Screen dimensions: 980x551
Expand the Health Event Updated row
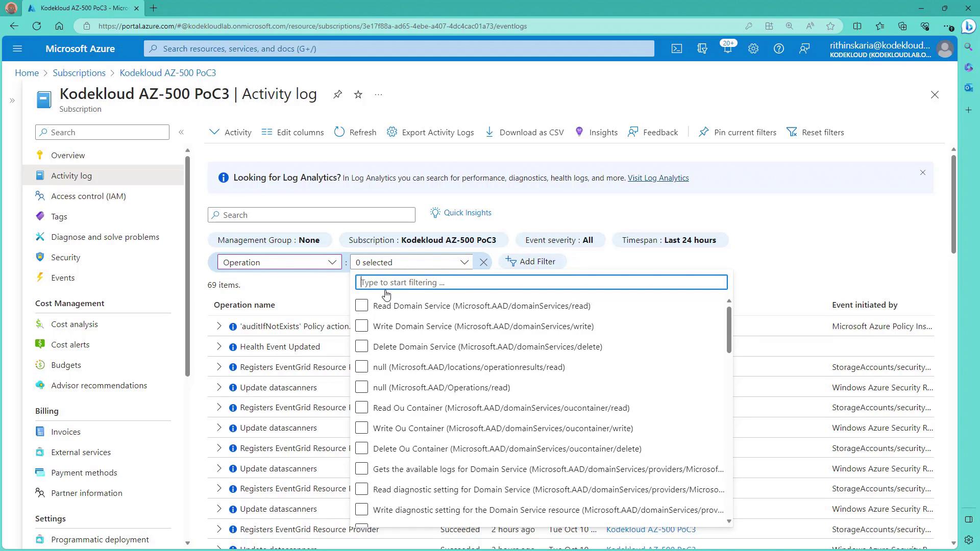point(219,346)
